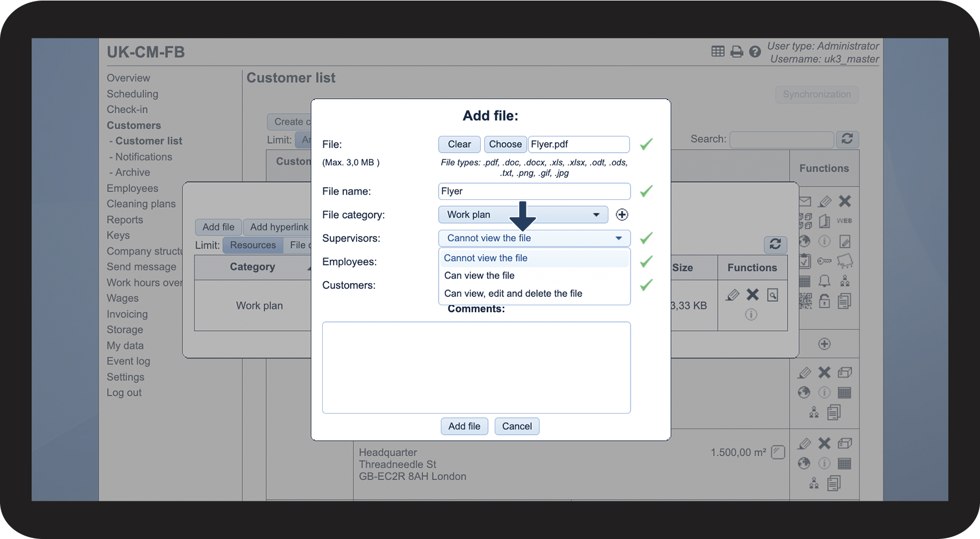Click area icon beside 1.500,00 m²
The image size is (980, 539).
[778, 452]
